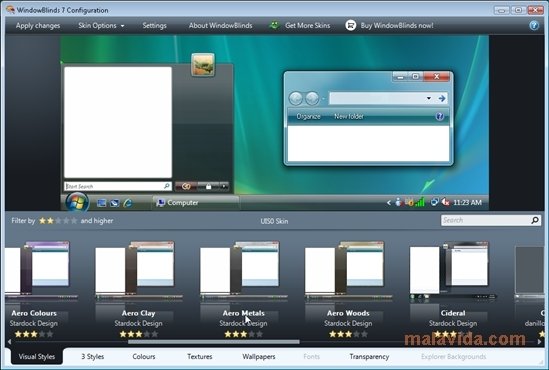The image size is (549, 370).
Task: Switch to the Wallpapers tab
Action: 259,356
